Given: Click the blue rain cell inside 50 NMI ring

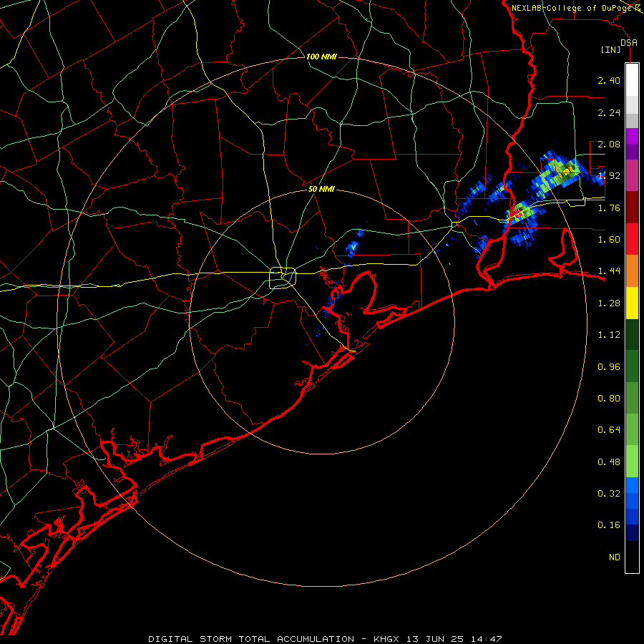Looking at the screenshot, I should (x=352, y=246).
